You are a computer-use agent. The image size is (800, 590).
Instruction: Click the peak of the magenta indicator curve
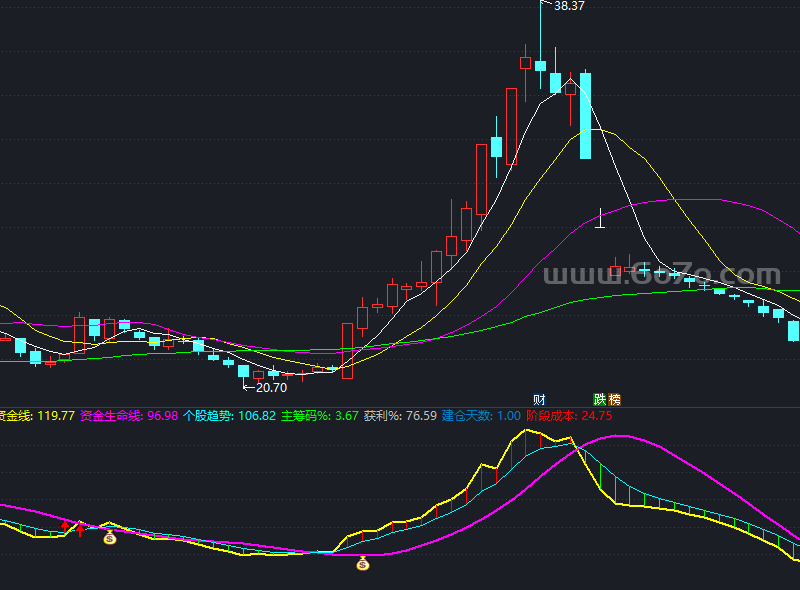[x=620, y=436]
